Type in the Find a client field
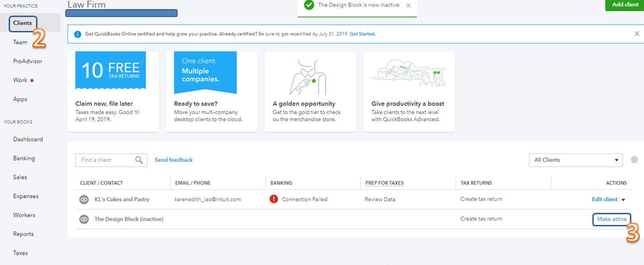This screenshot has width=644, height=265. pos(103,160)
